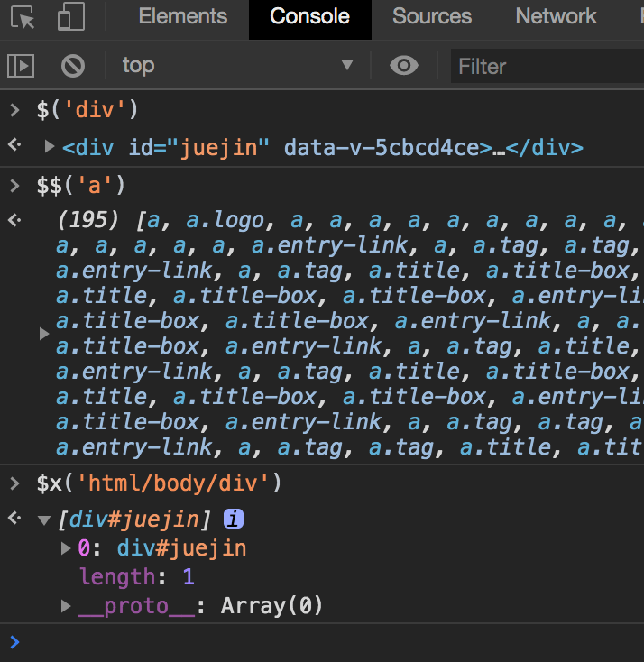This screenshot has height=662, width=644.
Task: Expand the 0: div#juejin entry
Action: point(66,548)
